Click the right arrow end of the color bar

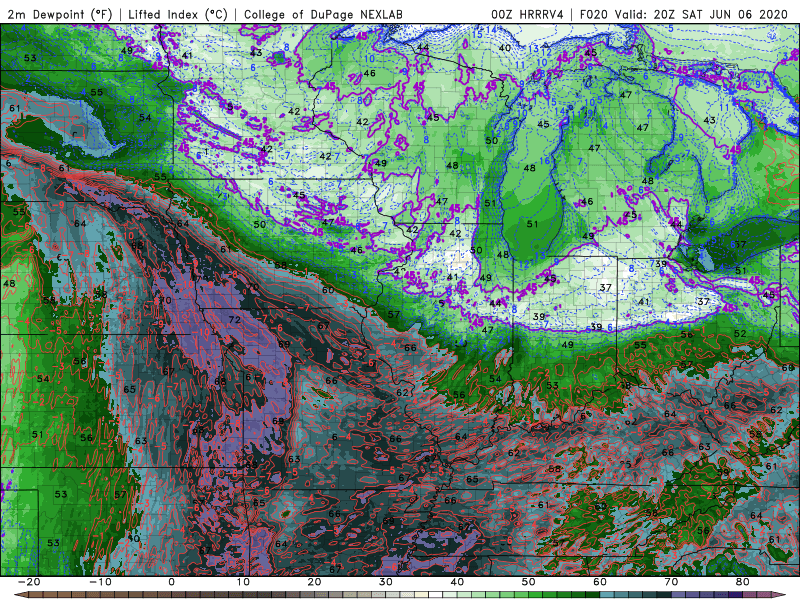[779, 595]
